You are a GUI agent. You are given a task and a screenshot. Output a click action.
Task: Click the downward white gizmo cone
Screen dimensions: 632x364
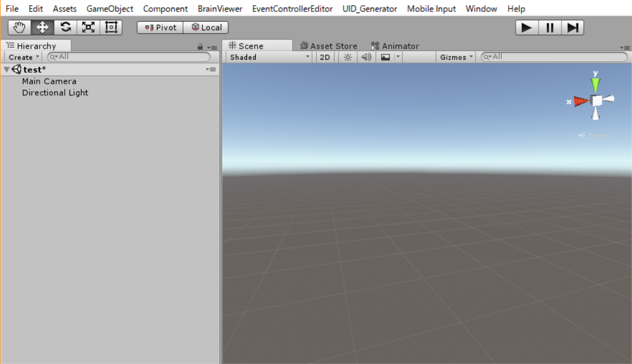click(x=595, y=114)
